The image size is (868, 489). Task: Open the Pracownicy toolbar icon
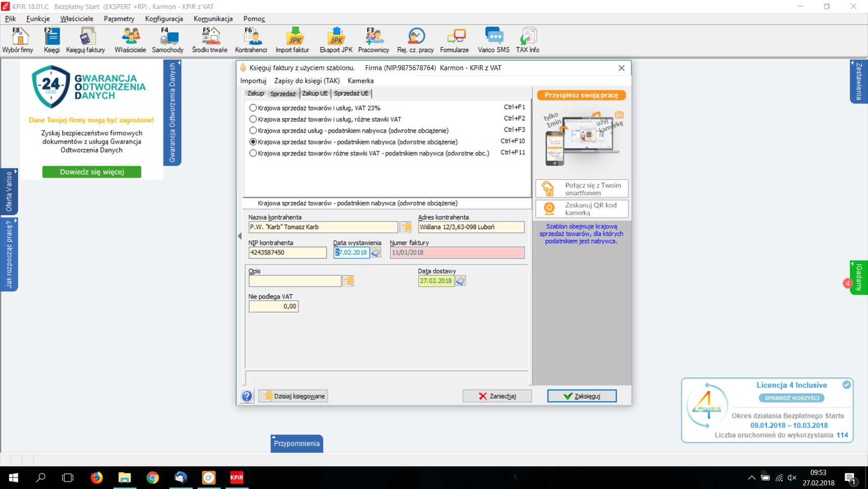pyautogui.click(x=373, y=40)
